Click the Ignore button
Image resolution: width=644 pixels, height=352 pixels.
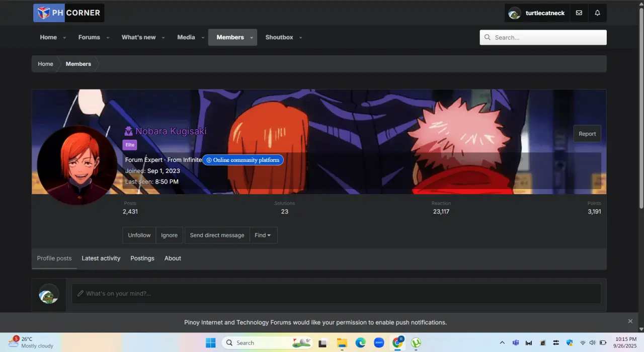[x=169, y=235]
